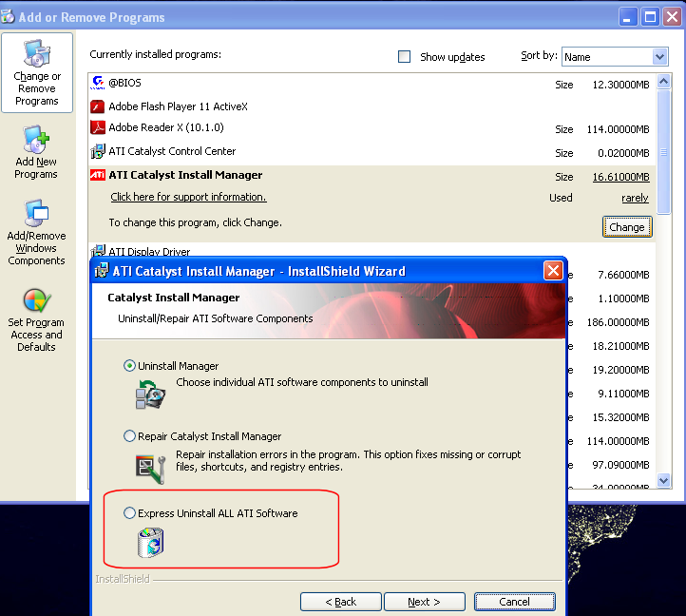The width and height of the screenshot is (686, 616).
Task: Click the Express Uninstall recycle bin icon
Action: coord(150,543)
